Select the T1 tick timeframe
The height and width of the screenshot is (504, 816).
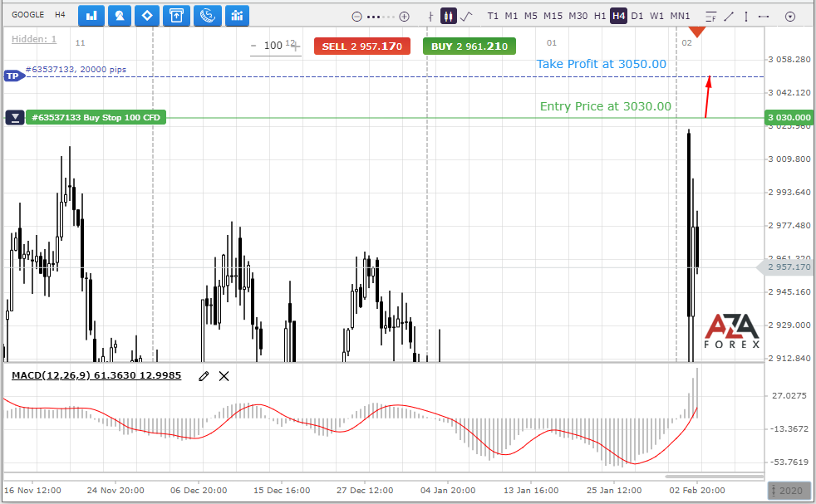pyautogui.click(x=493, y=16)
